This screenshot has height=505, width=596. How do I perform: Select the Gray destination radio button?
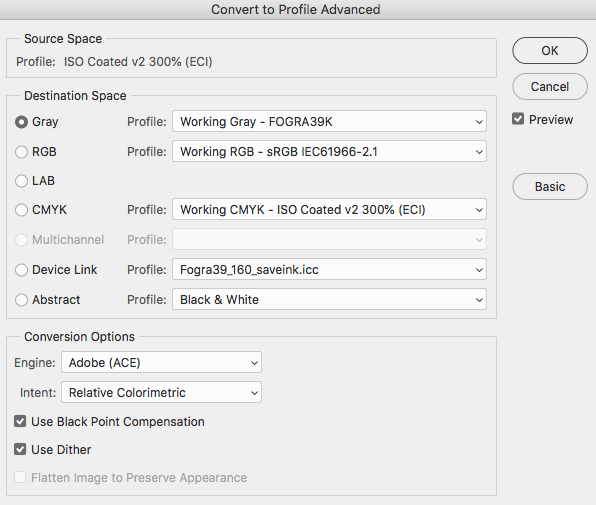[x=21, y=122]
